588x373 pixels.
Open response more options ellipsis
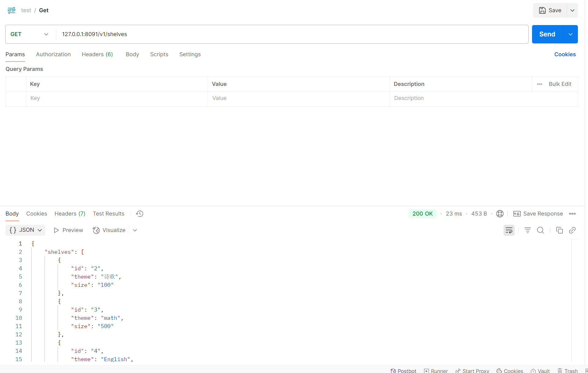pyautogui.click(x=572, y=214)
